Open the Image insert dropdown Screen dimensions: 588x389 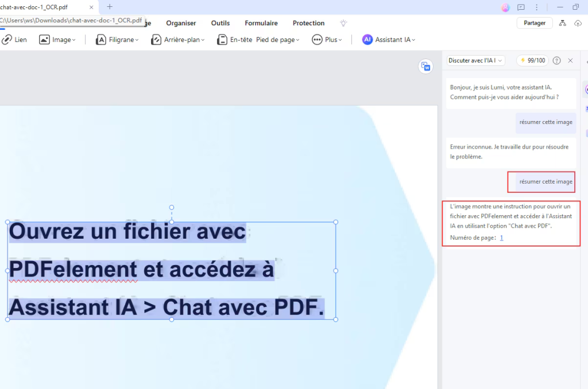(x=57, y=40)
